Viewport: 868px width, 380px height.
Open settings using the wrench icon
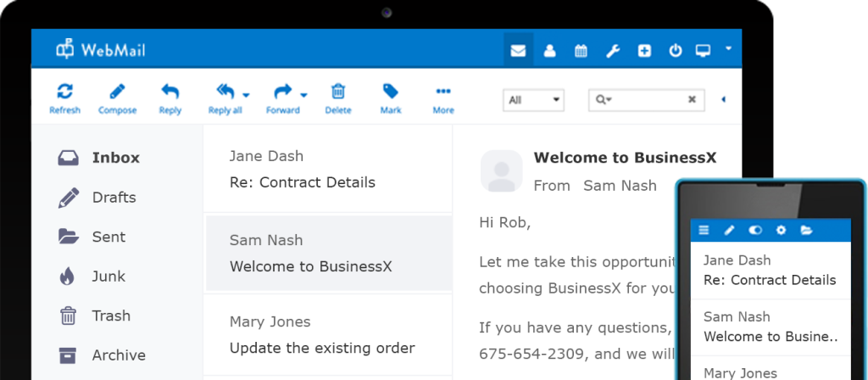click(612, 51)
